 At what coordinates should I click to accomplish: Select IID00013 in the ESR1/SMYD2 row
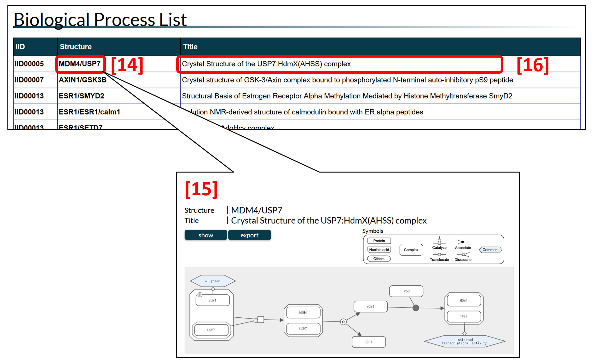tap(29, 96)
